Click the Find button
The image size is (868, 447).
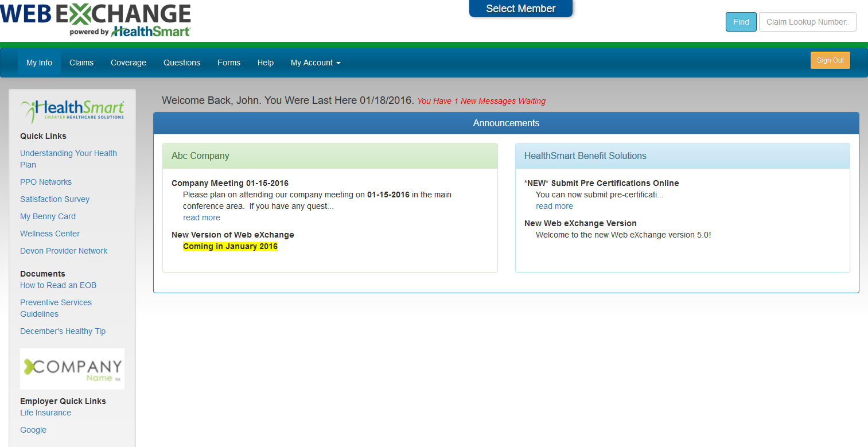(x=741, y=22)
